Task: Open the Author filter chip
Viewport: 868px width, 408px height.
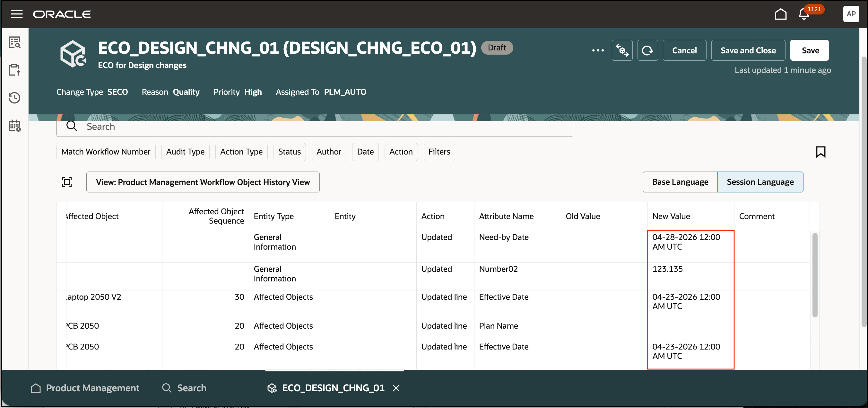Action: (328, 152)
